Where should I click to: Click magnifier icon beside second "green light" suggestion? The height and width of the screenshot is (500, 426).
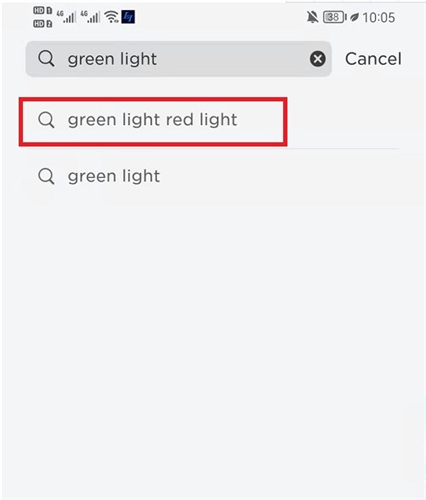pos(46,176)
